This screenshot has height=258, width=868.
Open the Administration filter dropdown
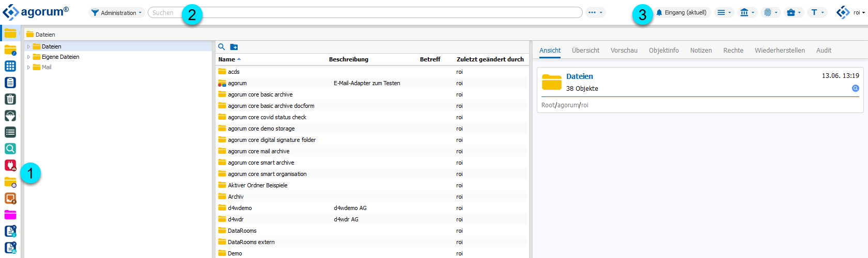(x=117, y=13)
